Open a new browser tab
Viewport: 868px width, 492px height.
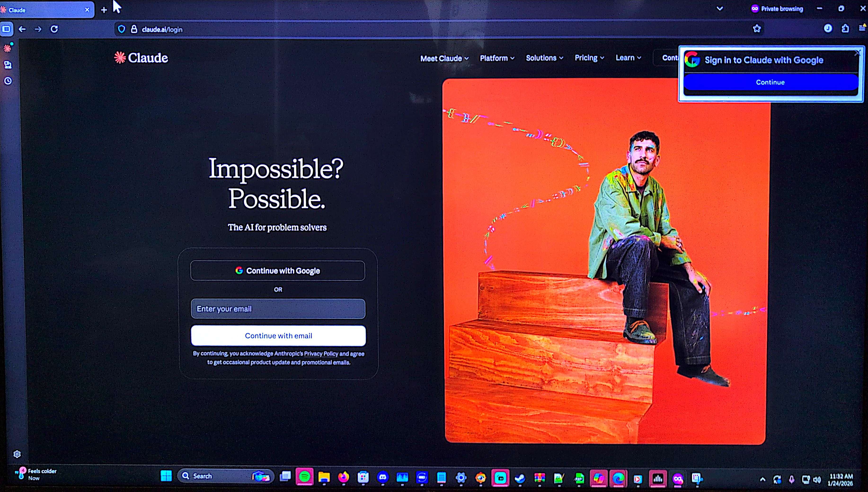(104, 10)
